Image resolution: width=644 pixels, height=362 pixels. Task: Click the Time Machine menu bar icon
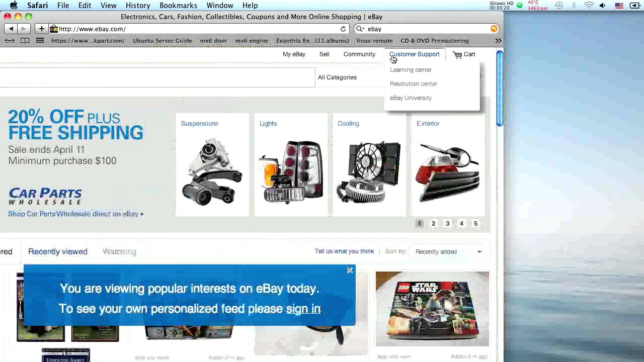click(x=559, y=6)
